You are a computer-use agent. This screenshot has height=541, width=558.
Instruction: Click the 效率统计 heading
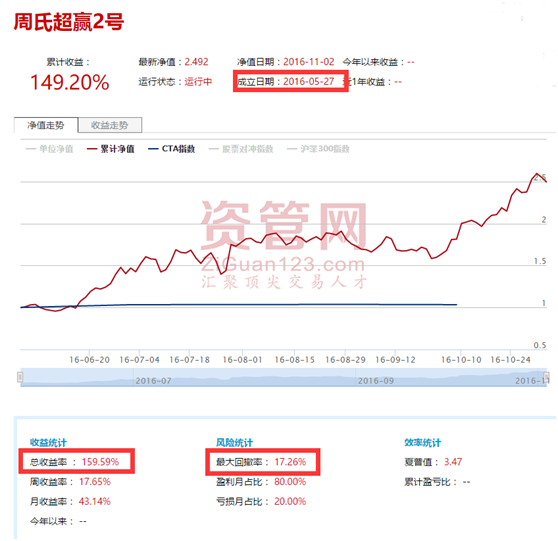pyautogui.click(x=423, y=442)
